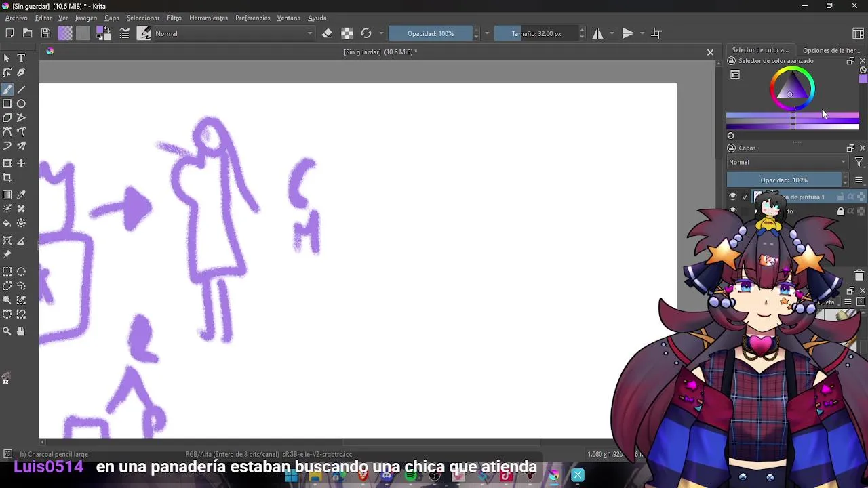
Task: Toggle the layer filter in Capas panel
Action: (859, 162)
